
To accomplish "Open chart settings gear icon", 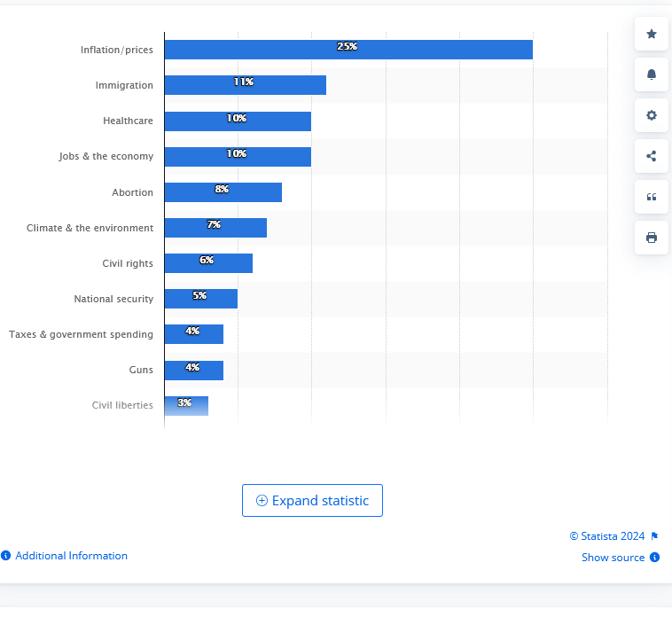I will pyautogui.click(x=652, y=115).
